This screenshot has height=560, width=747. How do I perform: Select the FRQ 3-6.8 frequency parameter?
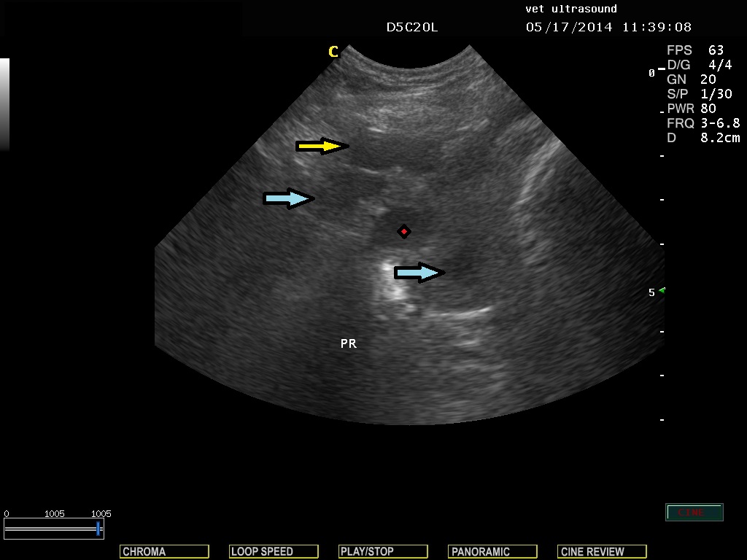pos(703,123)
